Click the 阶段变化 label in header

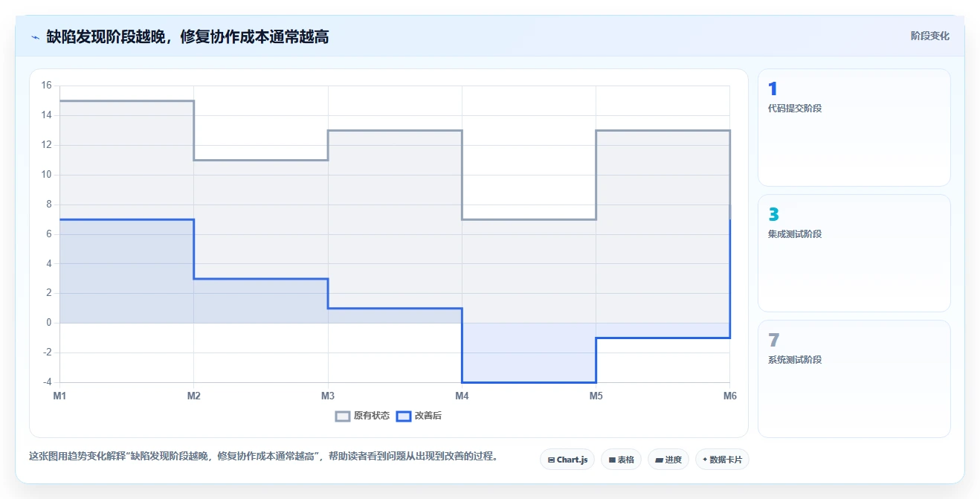click(929, 36)
